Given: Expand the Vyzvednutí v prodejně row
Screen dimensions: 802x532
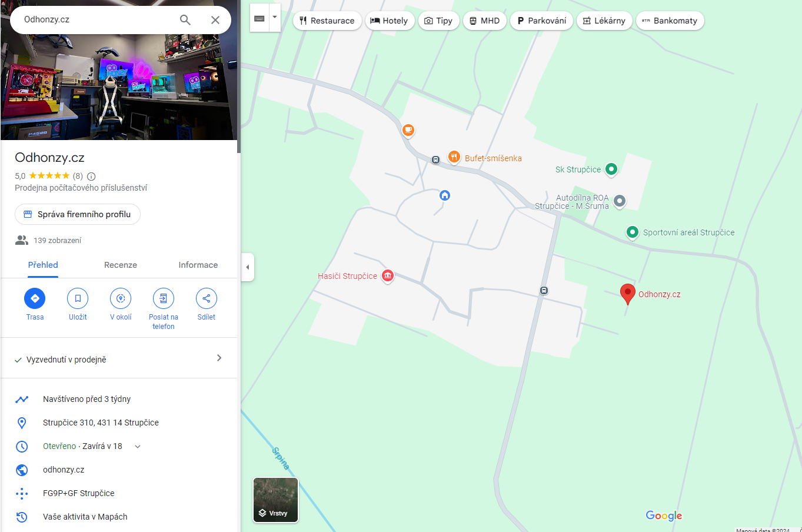Looking at the screenshot, I should [119, 359].
